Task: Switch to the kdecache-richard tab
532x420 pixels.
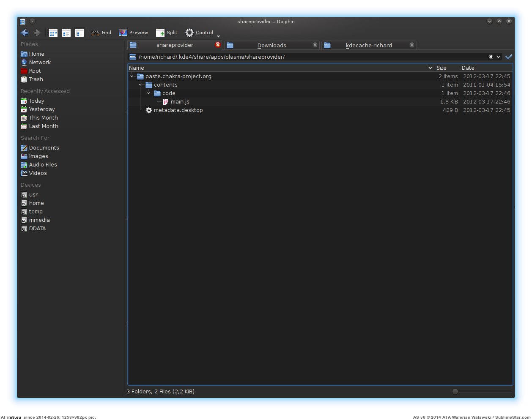Action: (x=368, y=45)
